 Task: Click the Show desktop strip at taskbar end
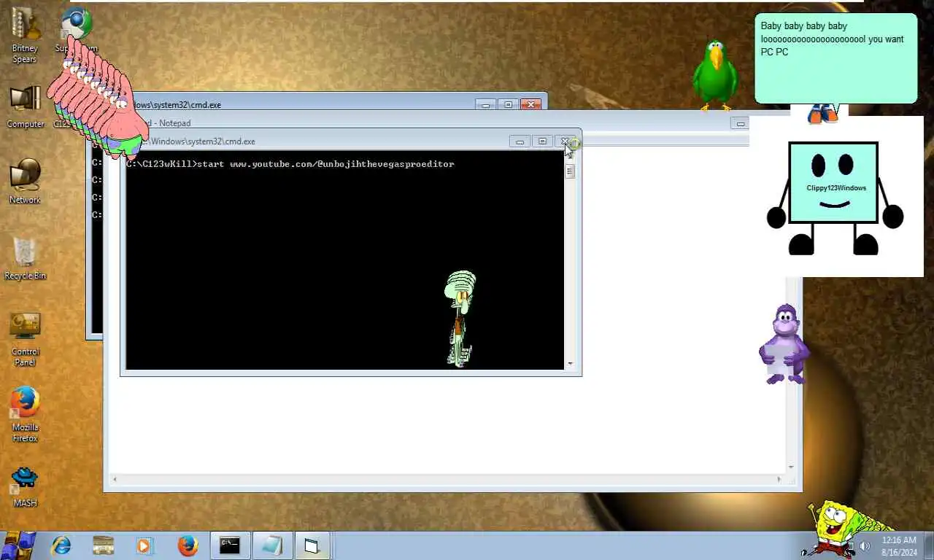pyautogui.click(x=929, y=545)
